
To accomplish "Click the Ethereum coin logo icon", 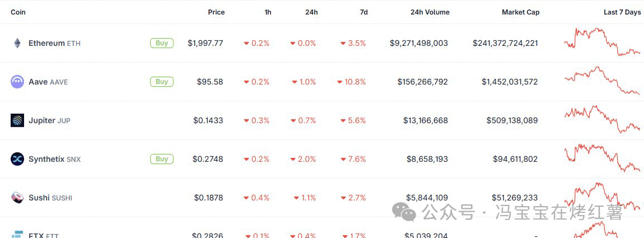I will [x=17, y=43].
